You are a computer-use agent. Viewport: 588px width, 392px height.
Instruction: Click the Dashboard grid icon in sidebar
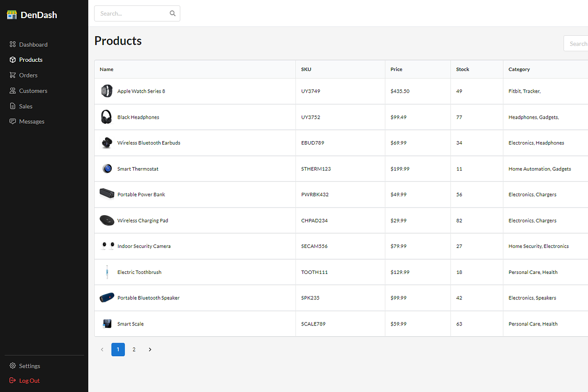13,45
